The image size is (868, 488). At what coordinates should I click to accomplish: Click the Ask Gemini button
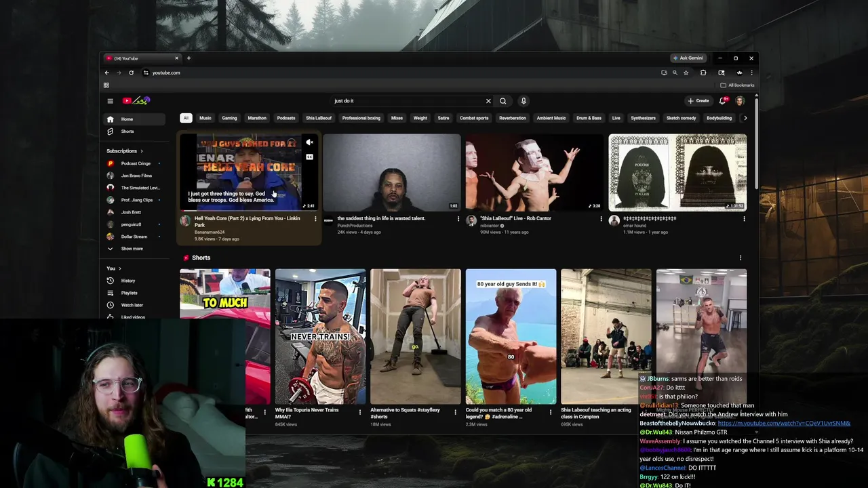(x=688, y=58)
